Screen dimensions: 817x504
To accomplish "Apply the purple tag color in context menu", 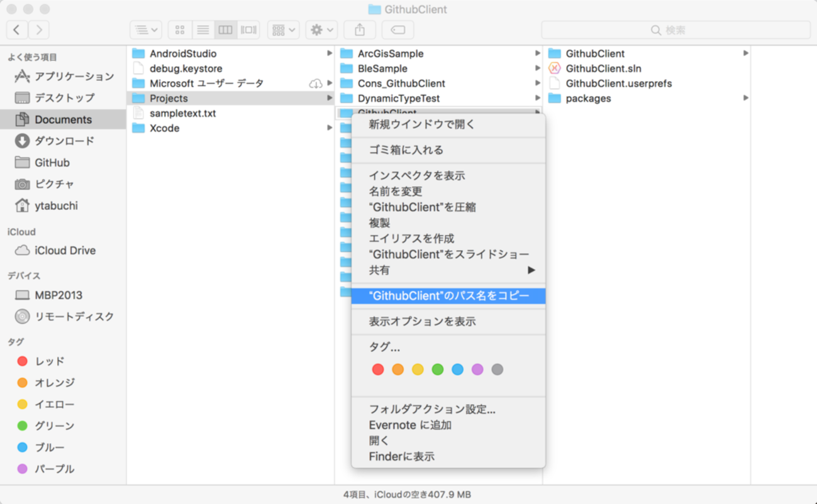I will click(477, 370).
